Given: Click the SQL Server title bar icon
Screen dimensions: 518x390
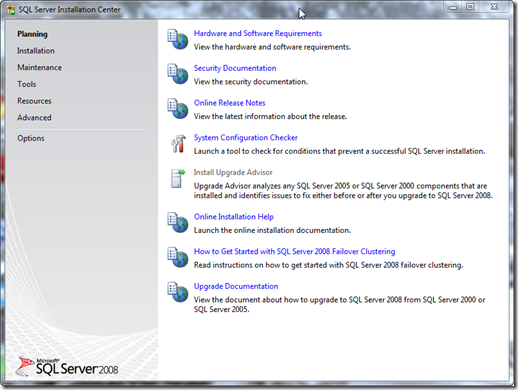Looking at the screenshot, I should [x=11, y=10].
